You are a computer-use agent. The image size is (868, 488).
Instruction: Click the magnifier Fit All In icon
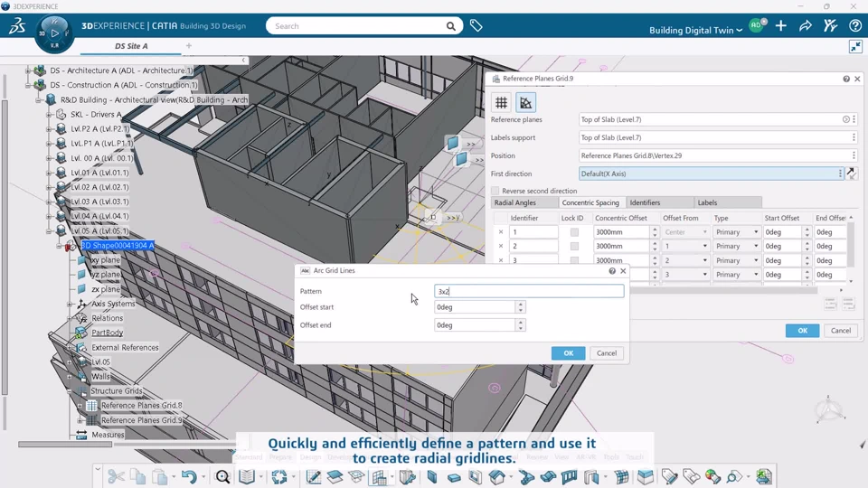[x=222, y=476]
